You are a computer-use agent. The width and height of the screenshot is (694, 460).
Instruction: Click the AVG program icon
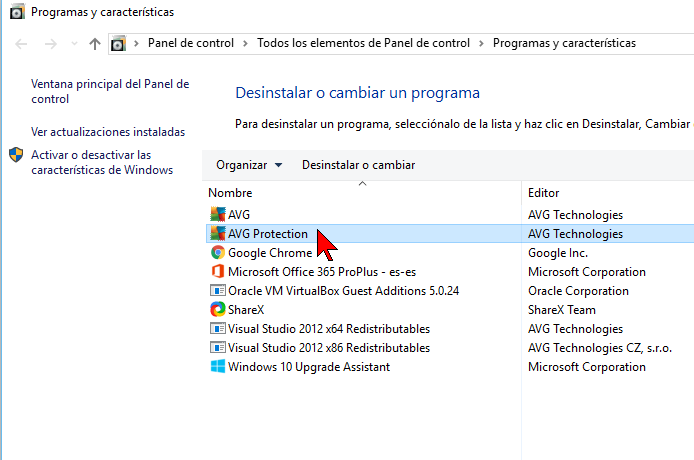click(x=217, y=215)
